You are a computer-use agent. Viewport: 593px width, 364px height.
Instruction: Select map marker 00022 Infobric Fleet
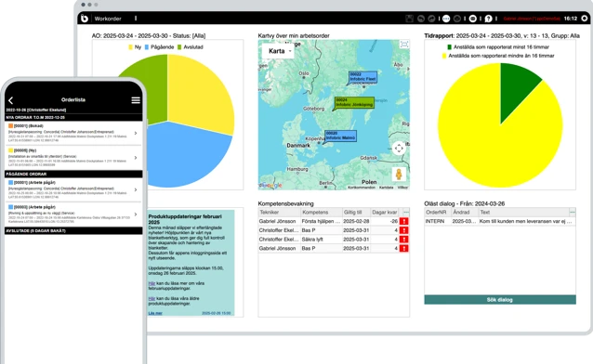click(x=362, y=77)
